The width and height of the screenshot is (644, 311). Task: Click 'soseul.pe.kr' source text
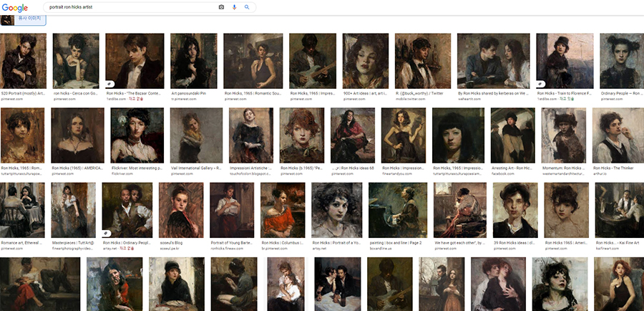[x=169, y=249]
